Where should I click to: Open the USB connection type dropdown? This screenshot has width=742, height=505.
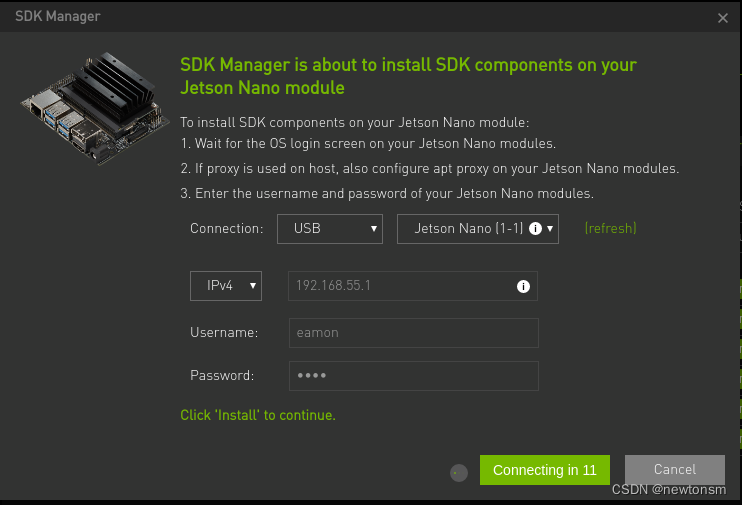[x=330, y=229]
